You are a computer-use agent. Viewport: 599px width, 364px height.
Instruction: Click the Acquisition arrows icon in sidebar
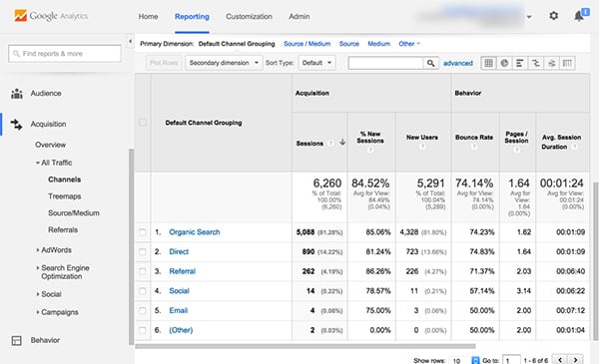[x=16, y=124]
